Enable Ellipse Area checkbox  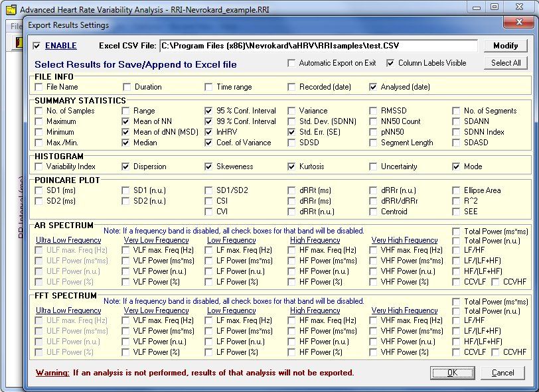pos(457,190)
